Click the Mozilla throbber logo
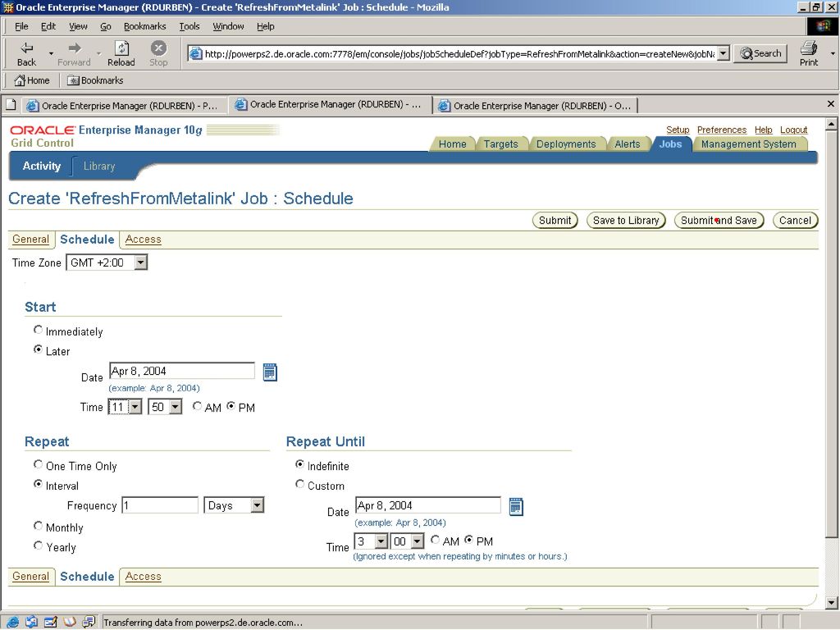Viewport: 840px width, 630px height. [822, 25]
